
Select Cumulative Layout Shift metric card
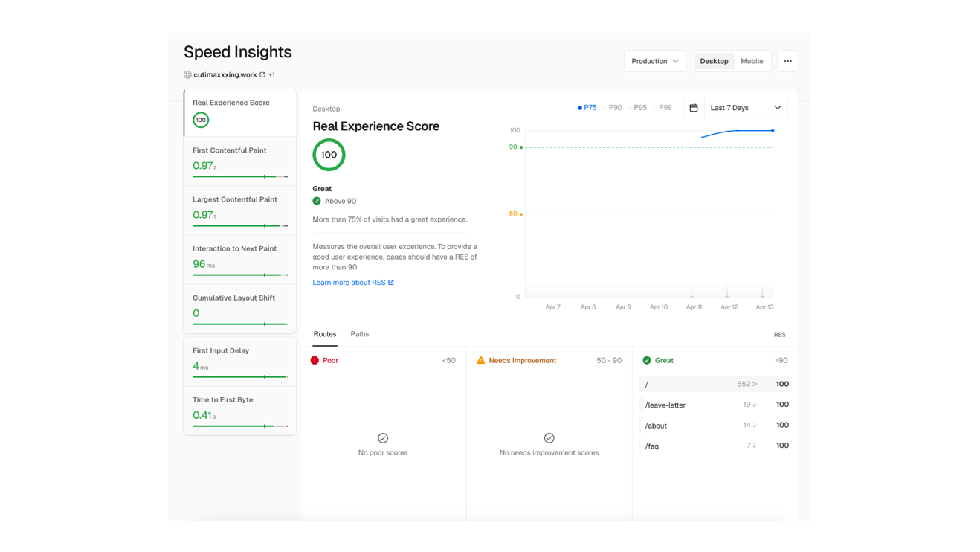tap(240, 309)
